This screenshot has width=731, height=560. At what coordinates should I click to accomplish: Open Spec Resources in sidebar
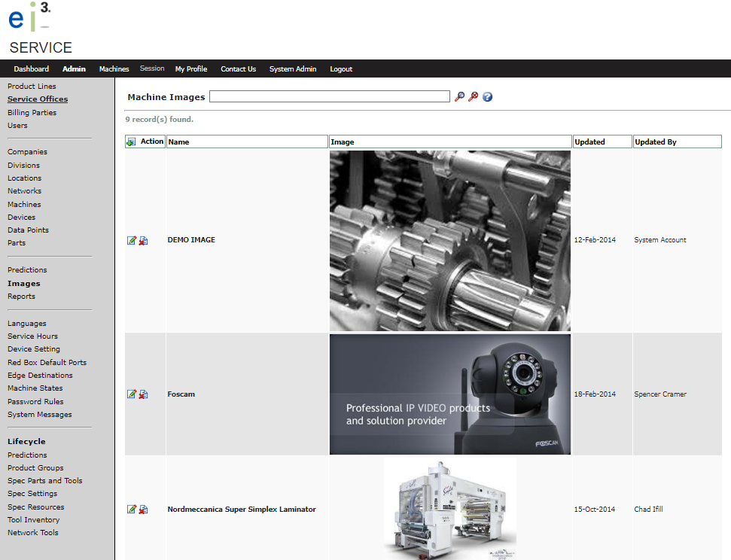click(x=36, y=507)
